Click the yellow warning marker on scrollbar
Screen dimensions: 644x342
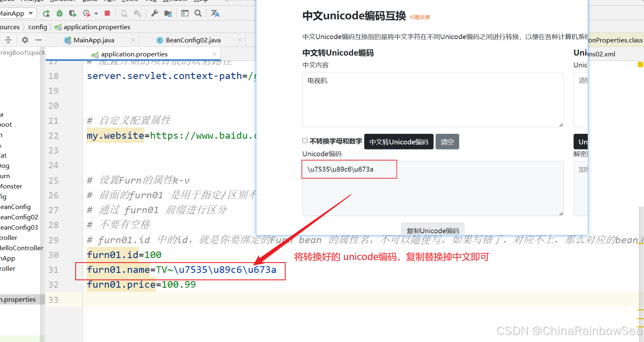tap(640, 64)
